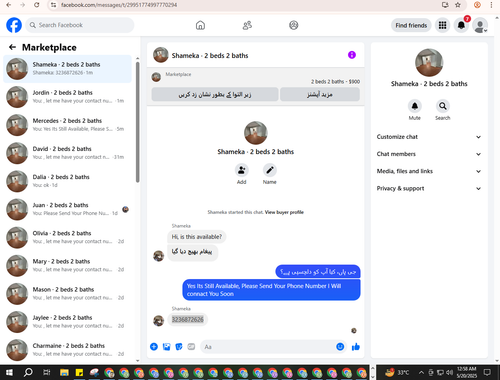
Task: Open Chrome browser three-dot menu
Action: [491, 5]
